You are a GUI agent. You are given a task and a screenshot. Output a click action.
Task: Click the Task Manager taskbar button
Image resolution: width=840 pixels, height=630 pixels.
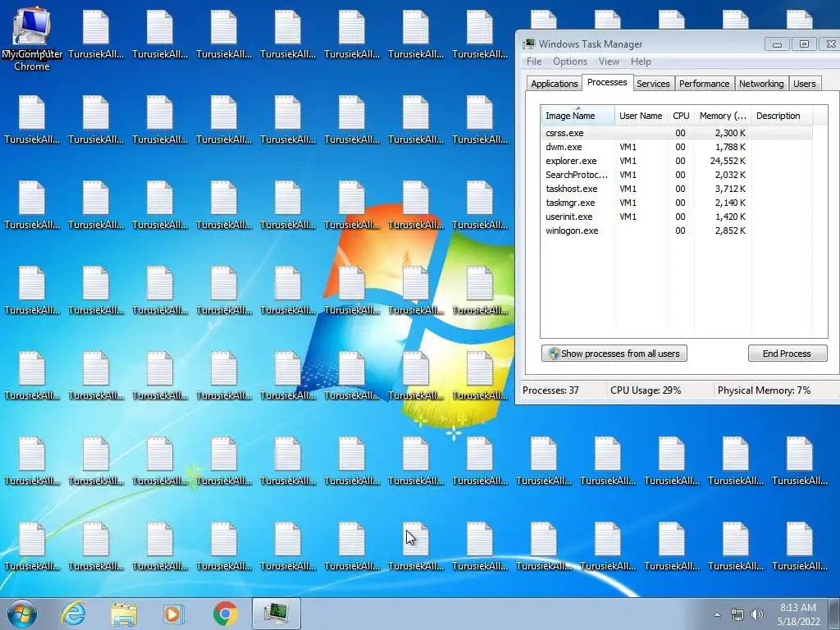pyautogui.click(x=276, y=614)
